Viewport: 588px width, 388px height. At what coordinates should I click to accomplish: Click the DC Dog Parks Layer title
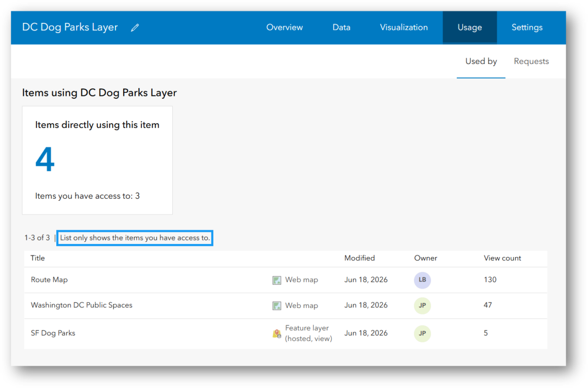[x=70, y=27]
